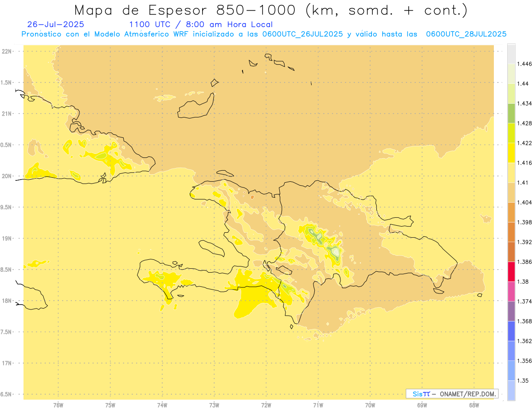
Task: Click the 69W longitude label
Action: [x=422, y=405]
